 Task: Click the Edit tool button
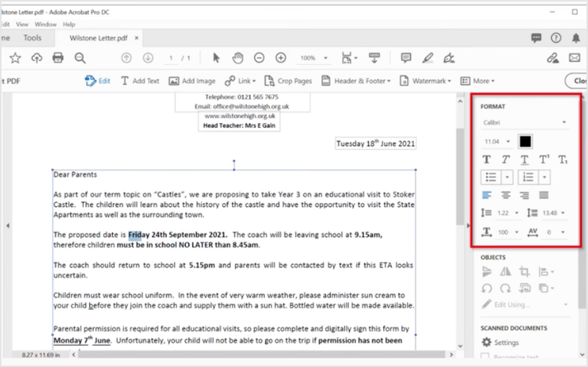pos(97,81)
